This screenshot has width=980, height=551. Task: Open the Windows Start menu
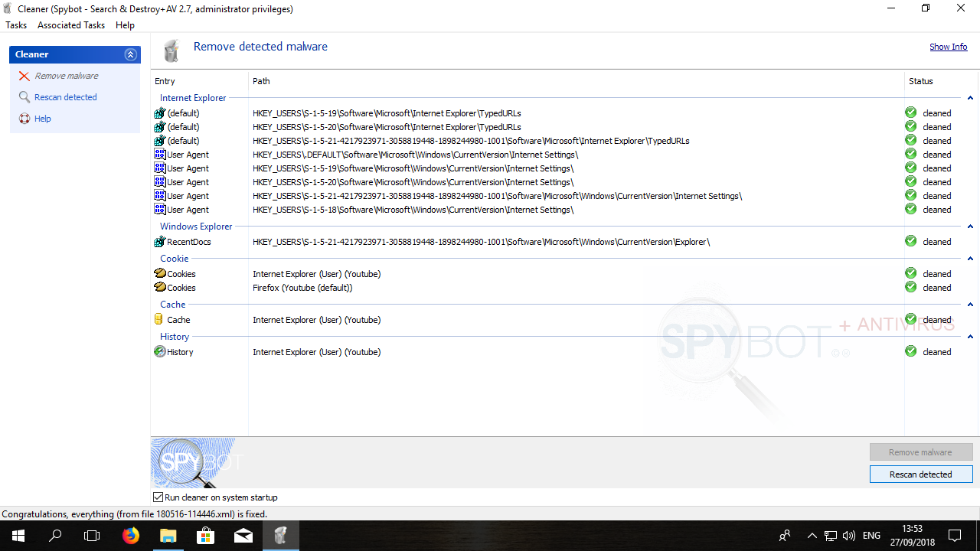[x=18, y=536]
